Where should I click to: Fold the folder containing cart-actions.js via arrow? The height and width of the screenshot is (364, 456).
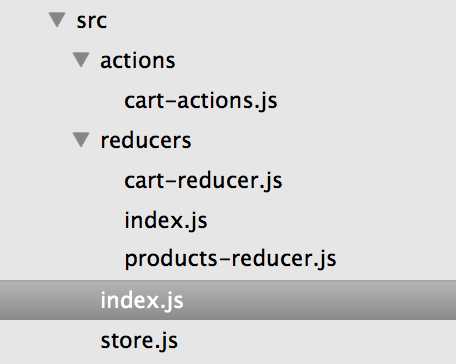[81, 60]
